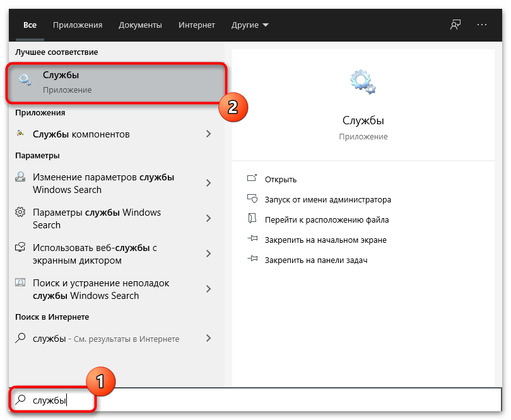The width and height of the screenshot is (511, 420).
Task: Expand arrow for Использовать веб-службы с экранным диктором
Action: pos(209,254)
